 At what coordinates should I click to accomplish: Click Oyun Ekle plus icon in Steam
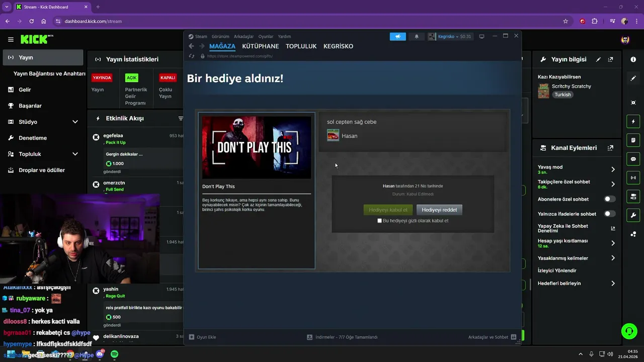[x=191, y=337]
